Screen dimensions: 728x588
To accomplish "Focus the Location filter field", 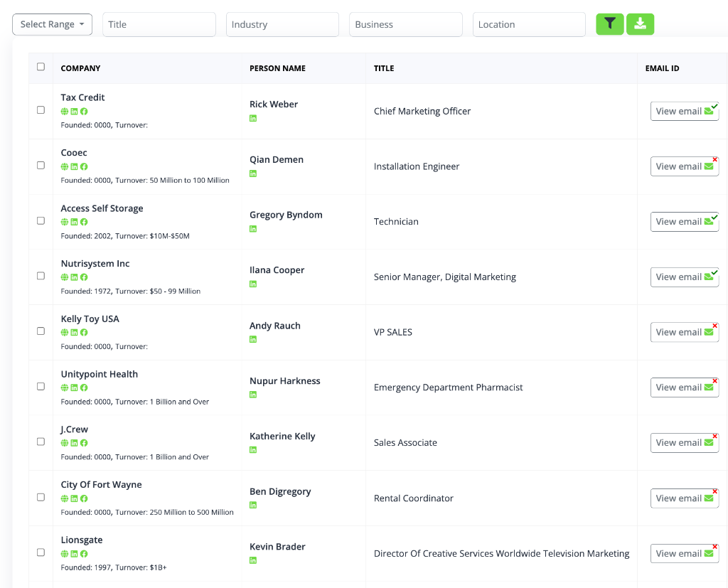I will pos(529,24).
